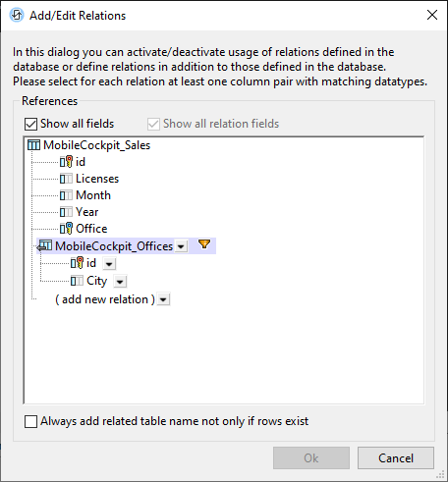Click the column icon next to Month
Viewport: 448px width, 482px height.
coord(66,195)
